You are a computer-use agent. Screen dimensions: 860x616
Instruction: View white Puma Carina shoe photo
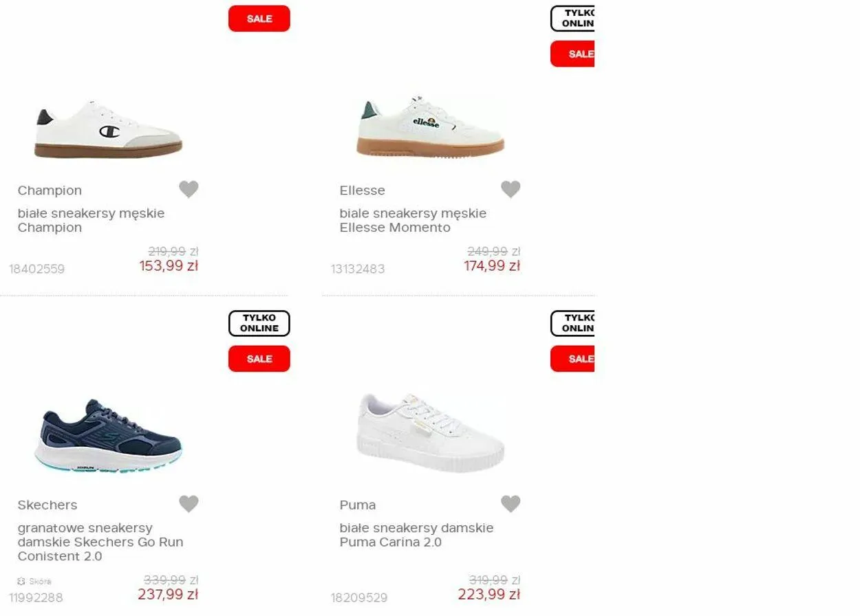tap(430, 432)
